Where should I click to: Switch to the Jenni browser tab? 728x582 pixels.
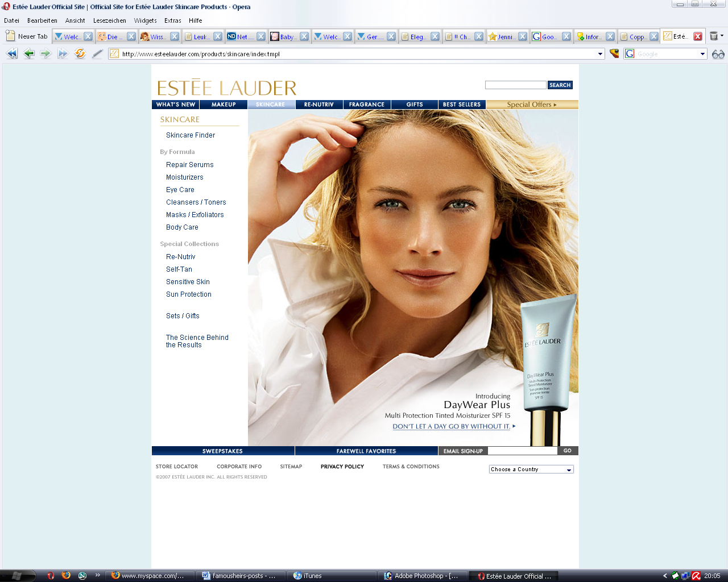502,36
